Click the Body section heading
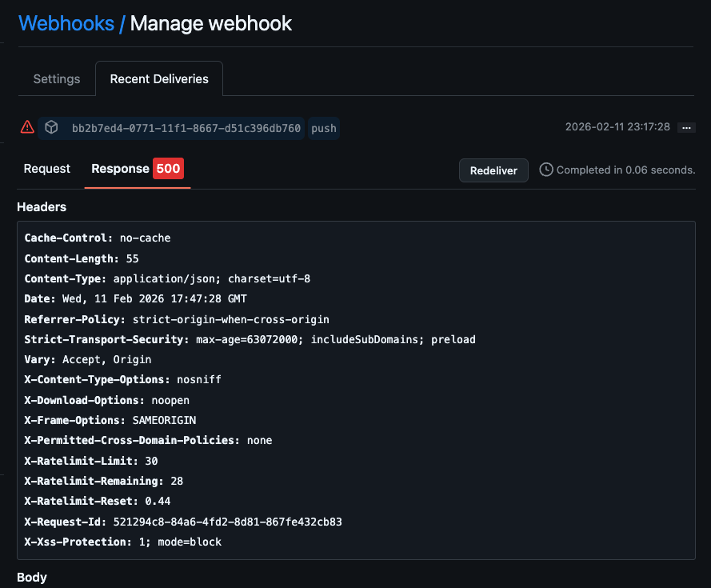Image resolution: width=711 pixels, height=588 pixels. (32, 578)
